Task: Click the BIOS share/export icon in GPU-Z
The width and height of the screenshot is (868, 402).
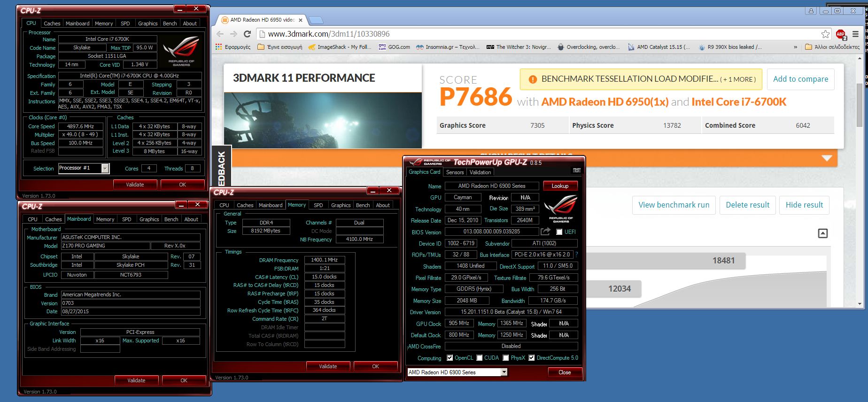Action: [x=545, y=232]
